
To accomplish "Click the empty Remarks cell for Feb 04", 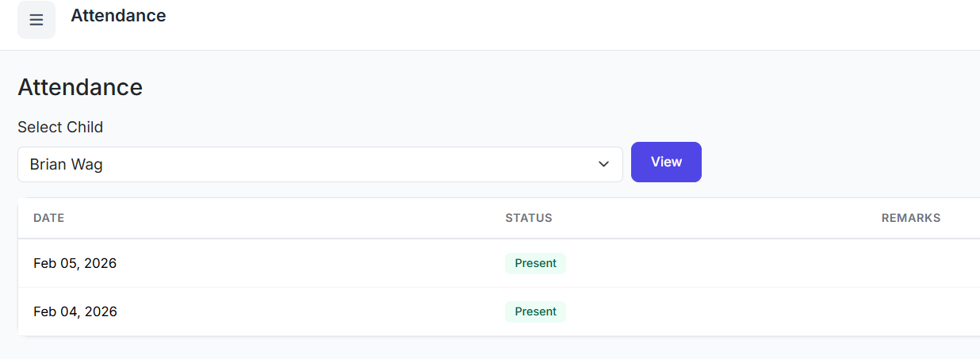I will pos(920,311).
